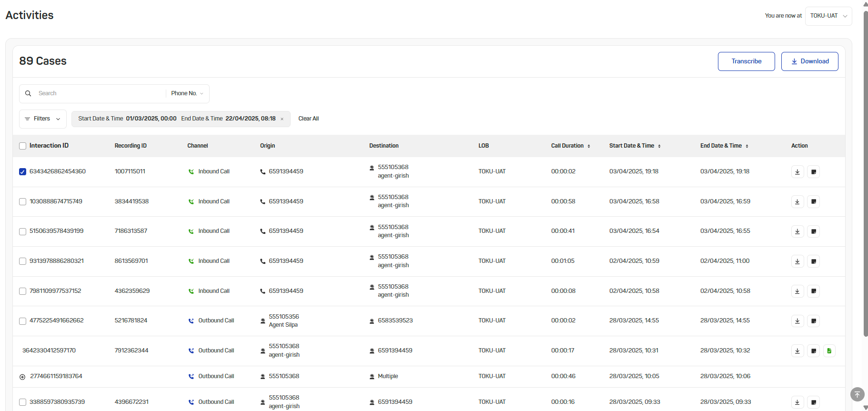
Task: Open notes icon for interaction 9313978886280321
Action: point(814,261)
